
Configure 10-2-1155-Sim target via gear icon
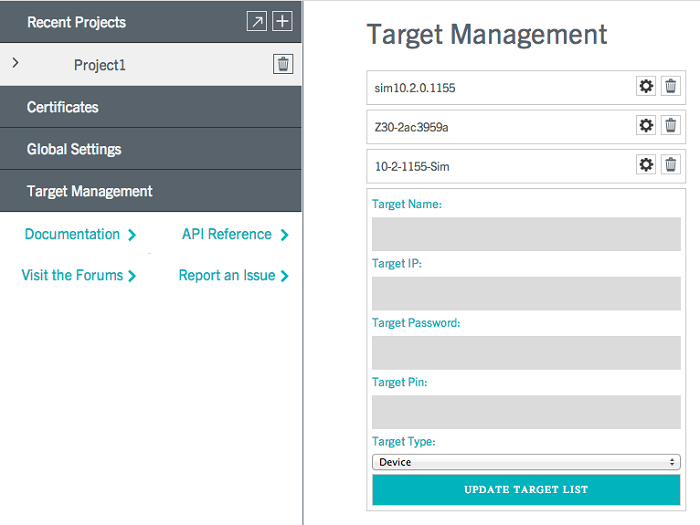[646, 165]
